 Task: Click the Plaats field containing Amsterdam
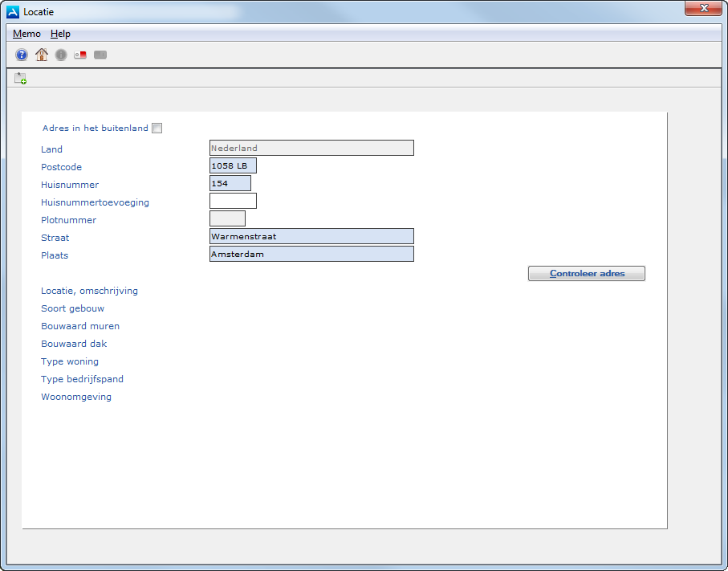(311, 254)
